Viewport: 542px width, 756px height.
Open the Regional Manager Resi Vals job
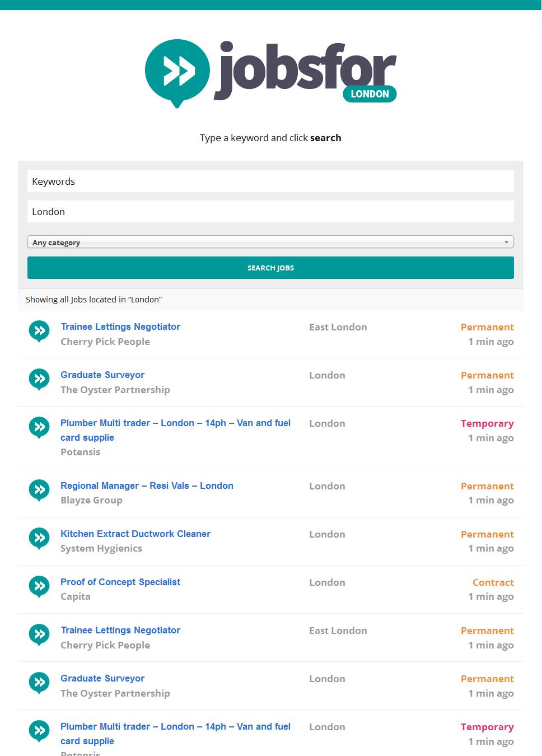coord(147,486)
